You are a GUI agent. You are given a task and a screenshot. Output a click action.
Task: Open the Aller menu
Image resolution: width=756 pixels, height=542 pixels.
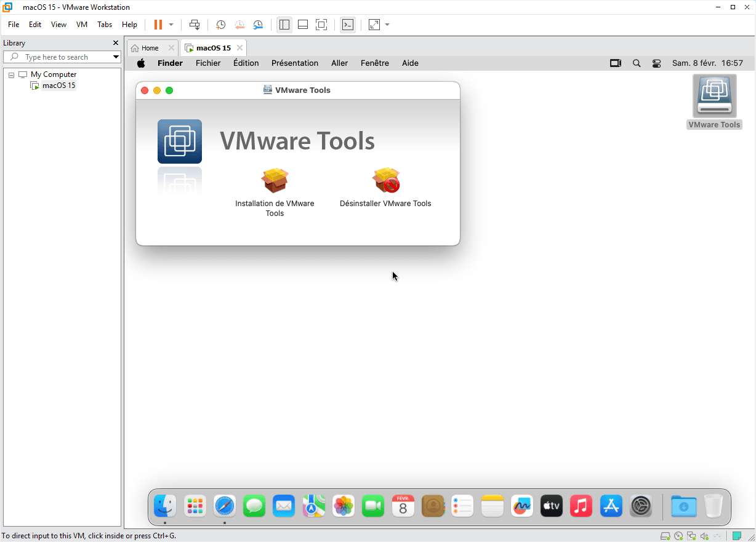(340, 63)
